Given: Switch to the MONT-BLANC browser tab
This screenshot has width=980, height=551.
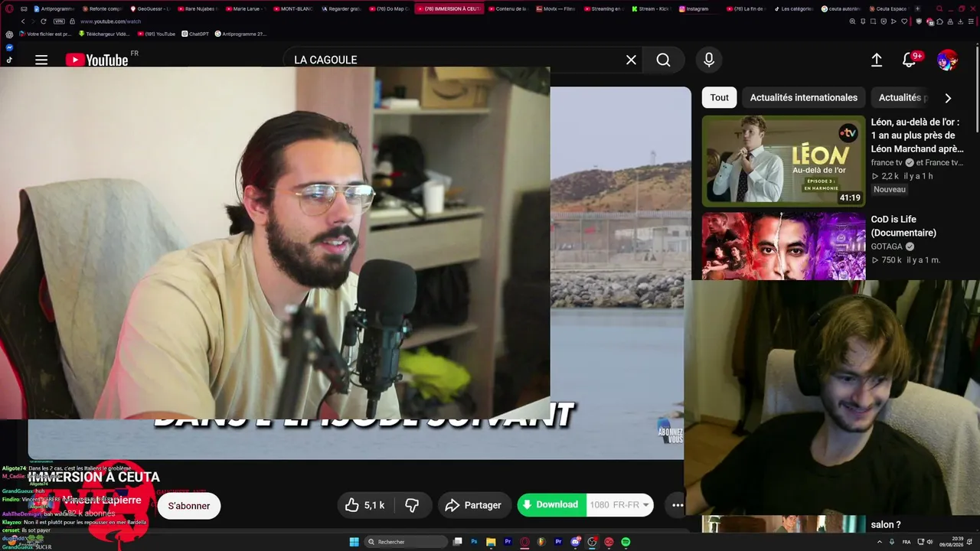Looking at the screenshot, I should [x=293, y=9].
